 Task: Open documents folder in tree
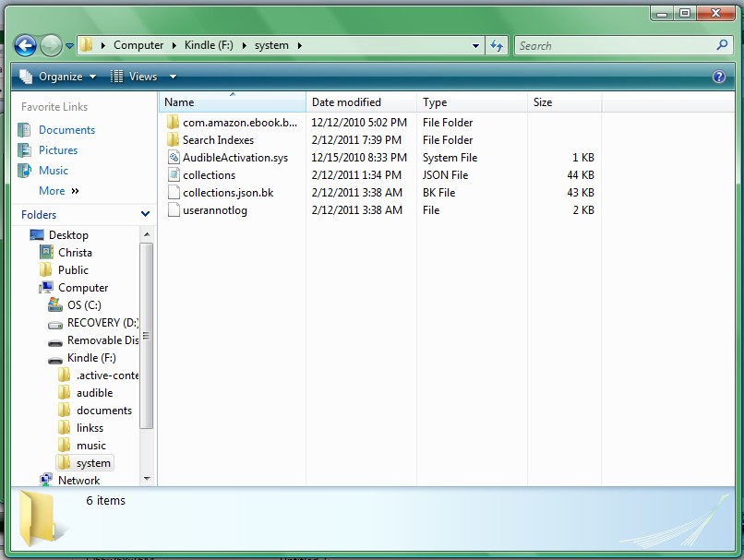click(x=104, y=411)
